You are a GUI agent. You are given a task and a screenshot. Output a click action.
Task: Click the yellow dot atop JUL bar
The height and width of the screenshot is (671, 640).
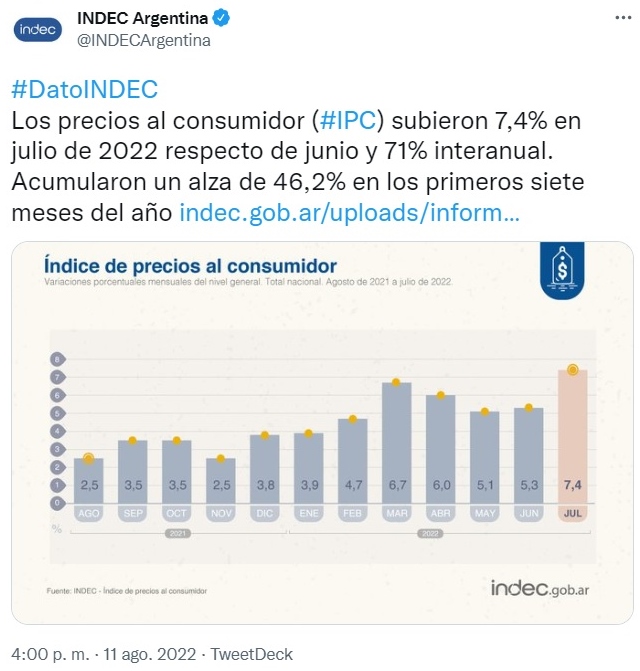tap(572, 370)
